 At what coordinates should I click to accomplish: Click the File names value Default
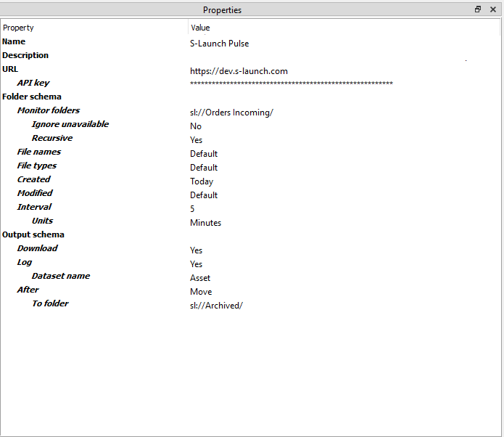click(x=204, y=154)
